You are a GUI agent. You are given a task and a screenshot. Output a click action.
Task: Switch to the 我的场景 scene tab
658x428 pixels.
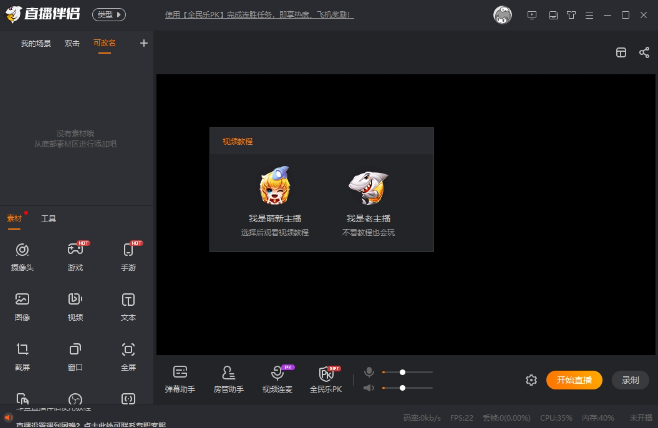point(36,43)
